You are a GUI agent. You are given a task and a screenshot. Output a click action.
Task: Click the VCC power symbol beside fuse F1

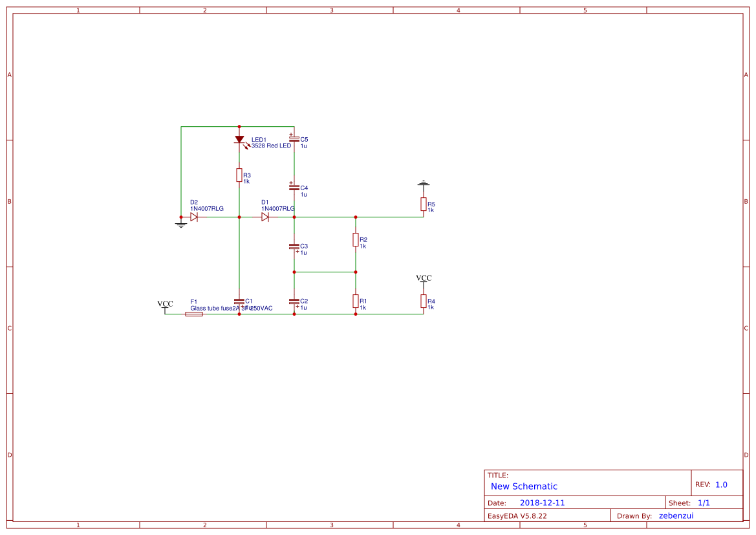tap(166, 305)
